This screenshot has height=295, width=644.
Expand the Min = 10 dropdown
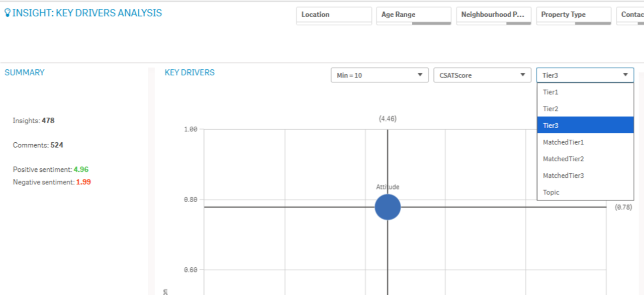[380, 75]
